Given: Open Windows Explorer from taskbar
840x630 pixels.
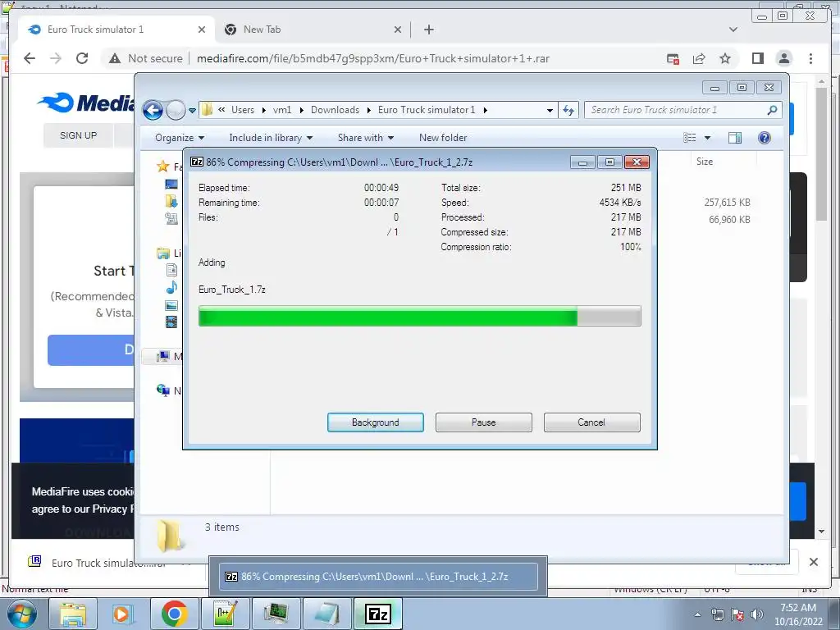Looking at the screenshot, I should click(73, 614).
